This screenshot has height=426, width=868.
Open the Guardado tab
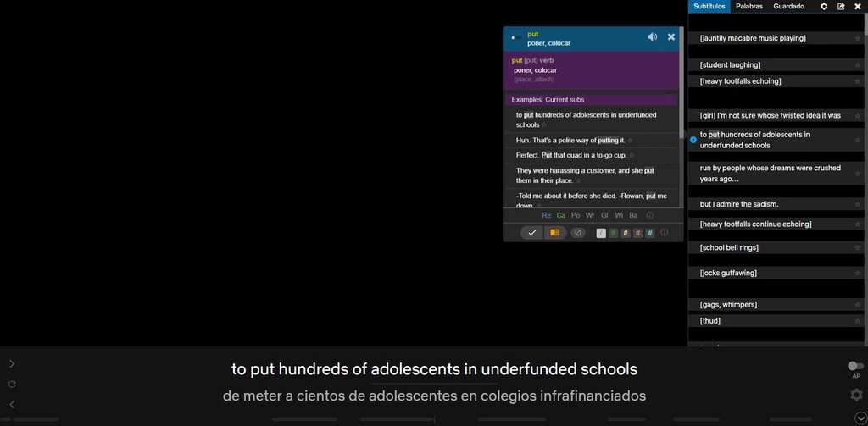(788, 7)
